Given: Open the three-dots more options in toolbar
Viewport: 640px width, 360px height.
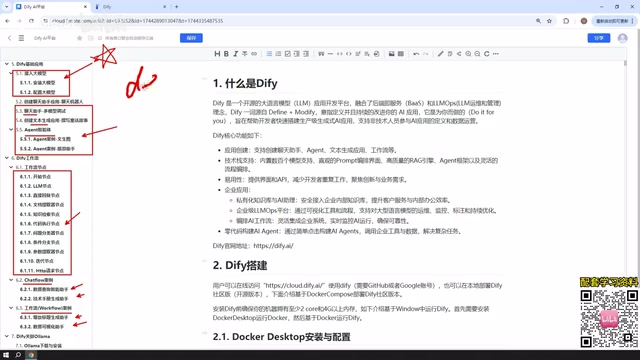Looking at the screenshot, I should [496, 54].
